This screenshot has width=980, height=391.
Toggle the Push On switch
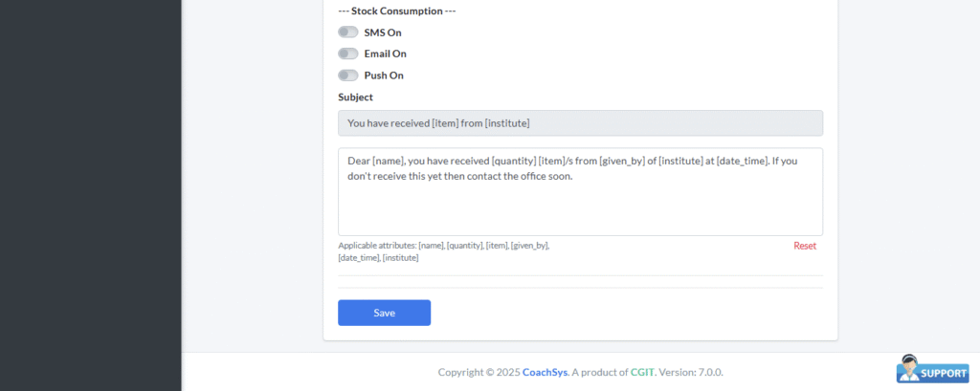348,76
